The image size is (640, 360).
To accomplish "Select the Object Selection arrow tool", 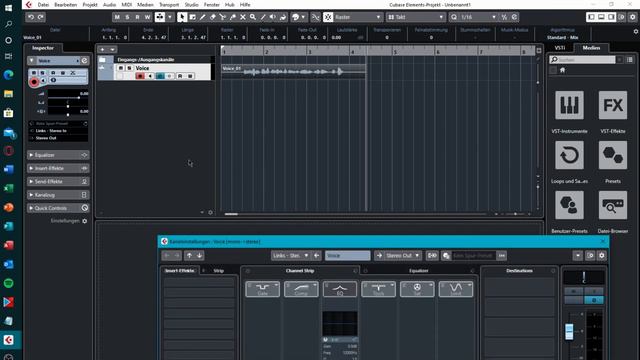I will click(182, 17).
